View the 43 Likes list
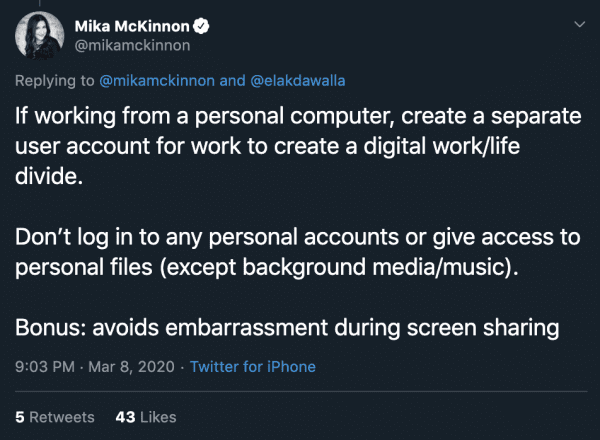Image resolution: width=600 pixels, height=440 pixels. point(147,416)
